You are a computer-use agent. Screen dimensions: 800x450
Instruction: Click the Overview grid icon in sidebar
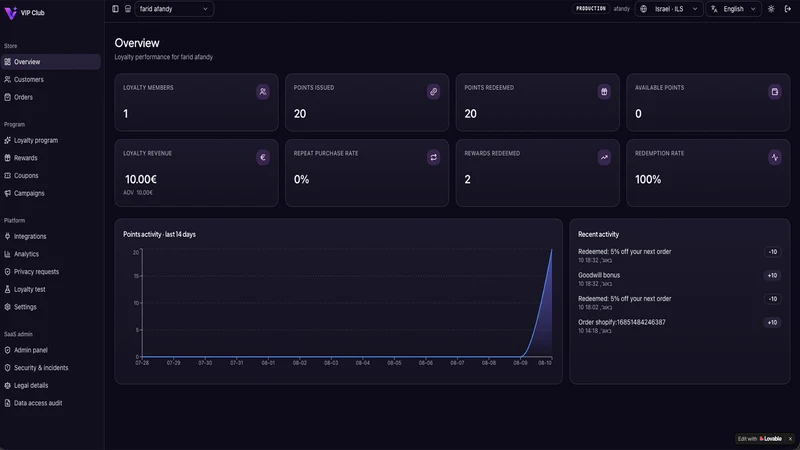(x=7, y=62)
